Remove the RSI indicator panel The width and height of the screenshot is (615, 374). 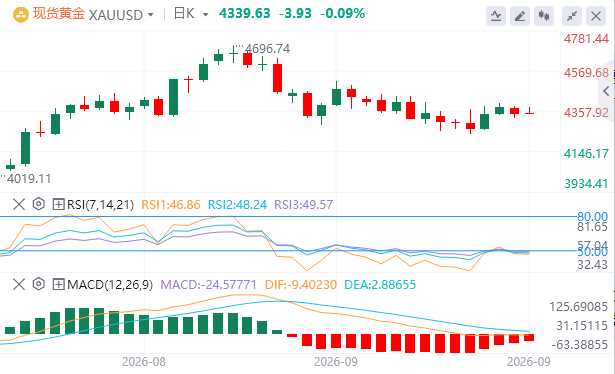[19, 204]
